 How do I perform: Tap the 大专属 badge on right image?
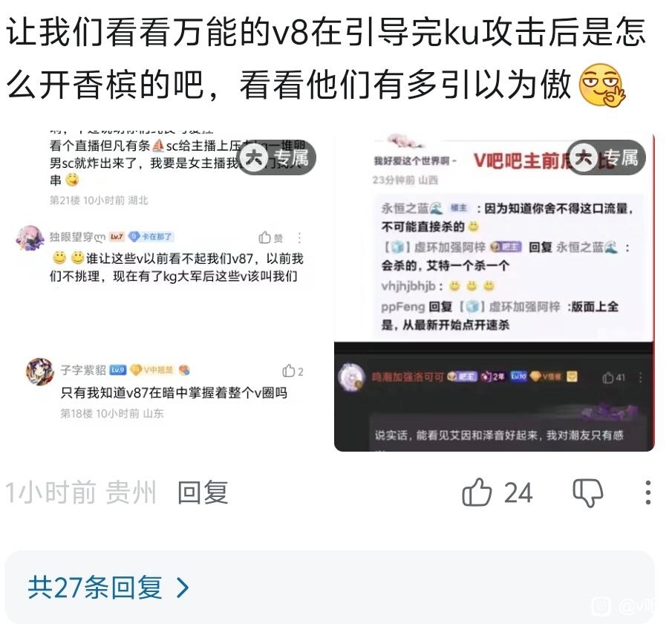pos(606,157)
